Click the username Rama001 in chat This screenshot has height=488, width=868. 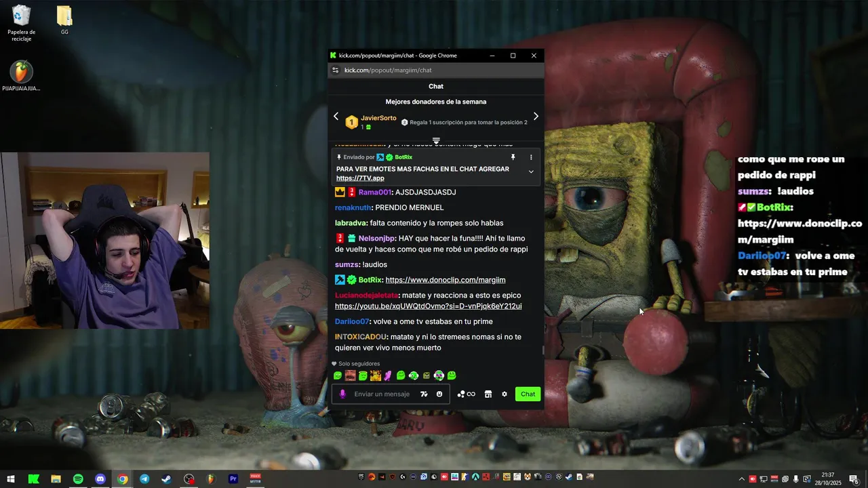click(374, 192)
